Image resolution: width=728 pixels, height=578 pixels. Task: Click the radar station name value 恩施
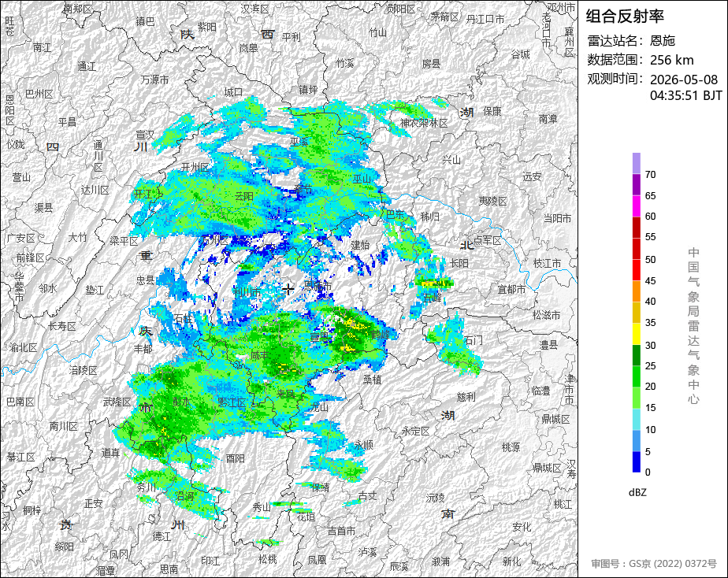pos(663,41)
